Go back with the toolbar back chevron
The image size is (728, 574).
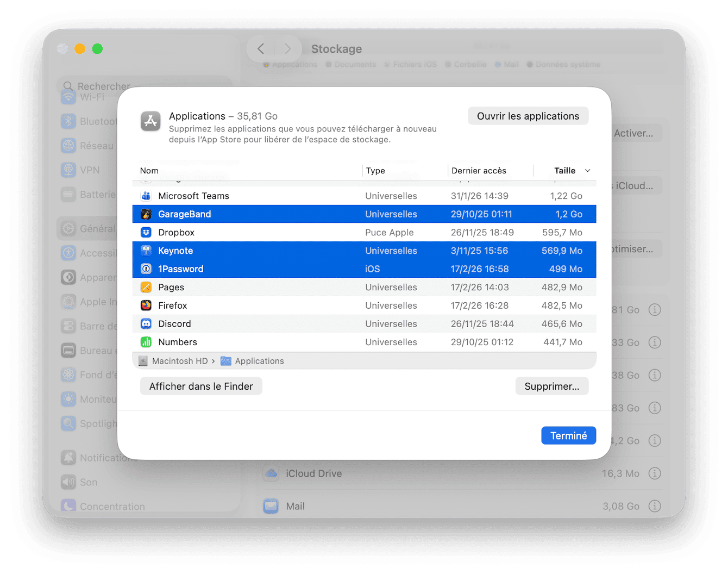coord(261,49)
